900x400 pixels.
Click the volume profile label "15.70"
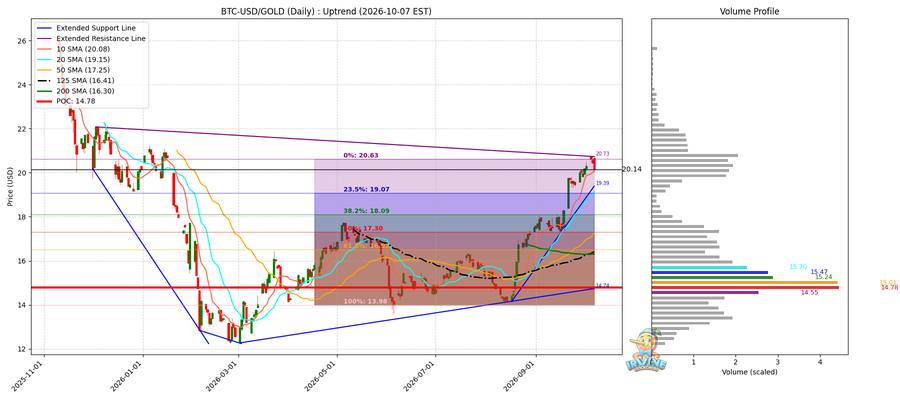798,267
